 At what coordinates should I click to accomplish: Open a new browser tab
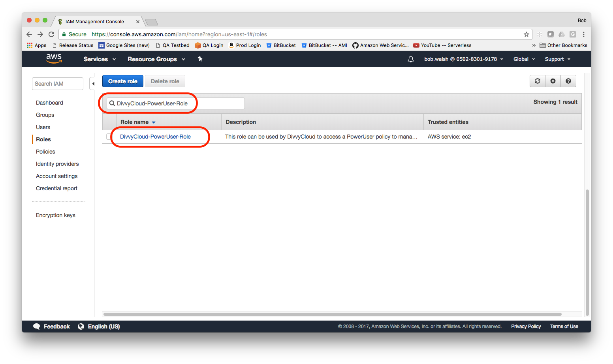pos(151,22)
